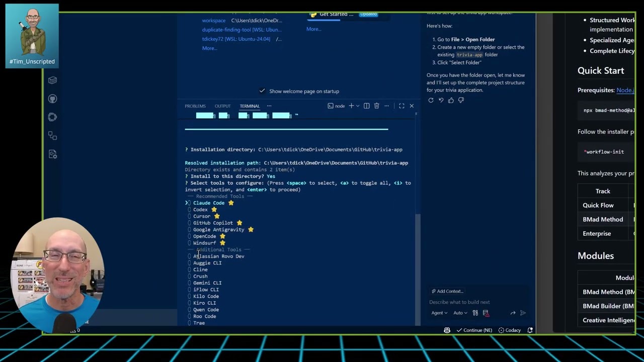
Task: Open recent duplicate-finding-tool WSL entry
Action: coord(242,30)
